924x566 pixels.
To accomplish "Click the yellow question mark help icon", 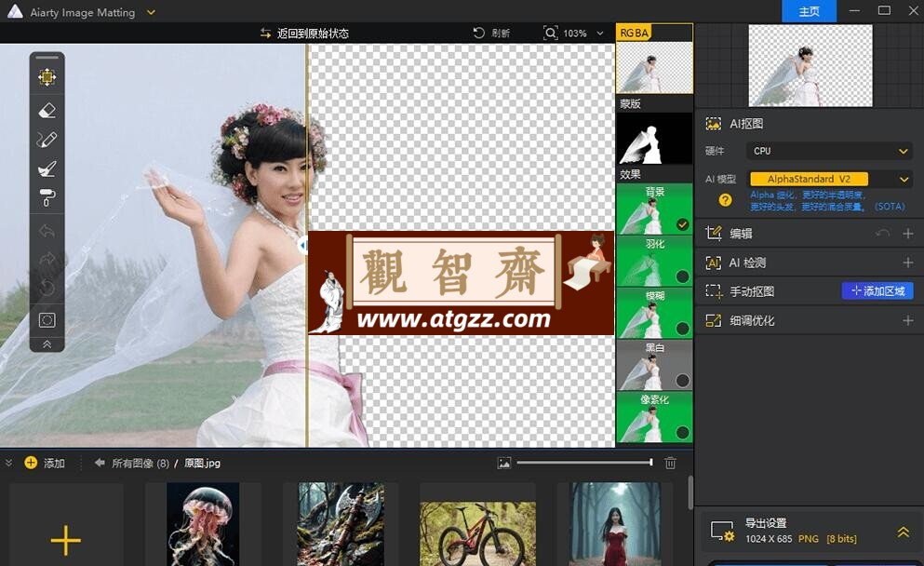I will pyautogui.click(x=726, y=200).
